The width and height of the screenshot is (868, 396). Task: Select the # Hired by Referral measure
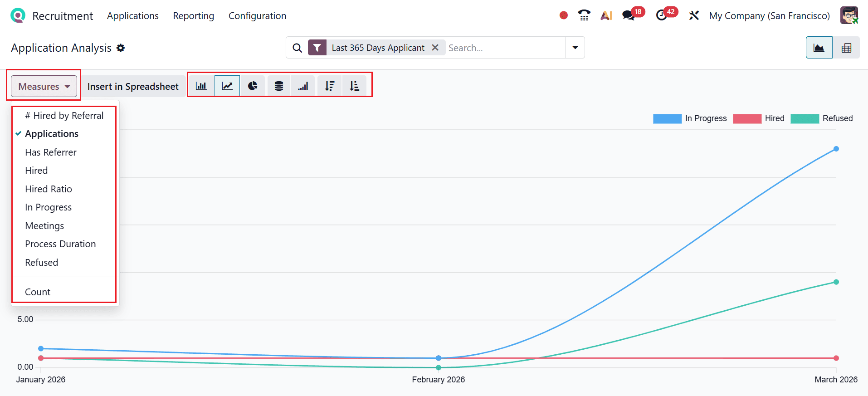64,115
